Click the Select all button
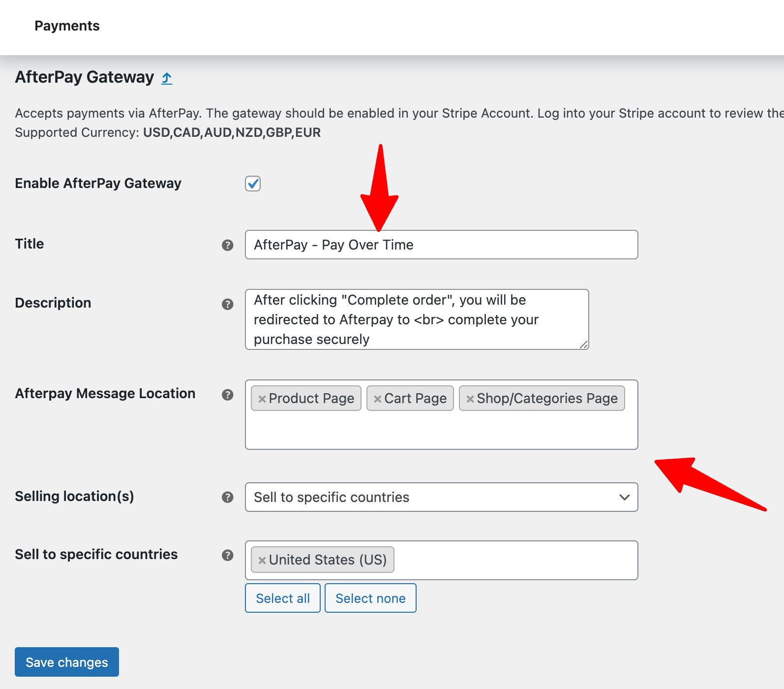784x689 pixels. click(x=283, y=598)
